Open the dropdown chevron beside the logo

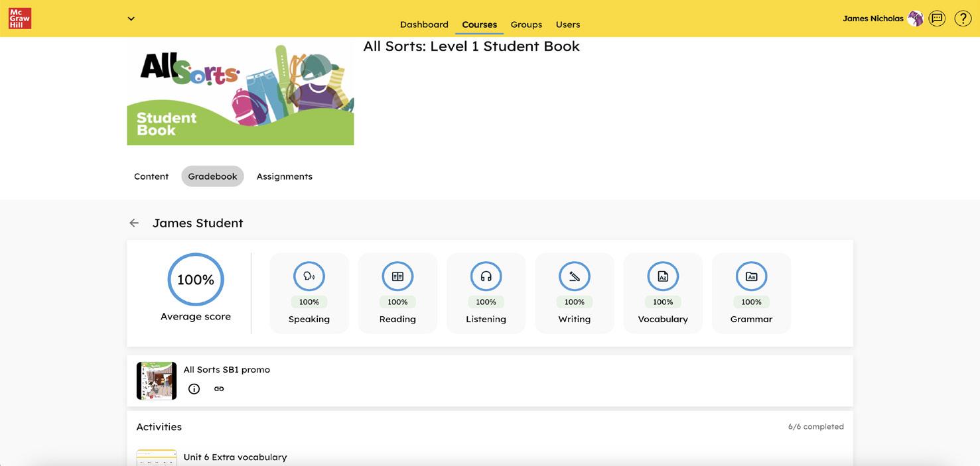[131, 19]
